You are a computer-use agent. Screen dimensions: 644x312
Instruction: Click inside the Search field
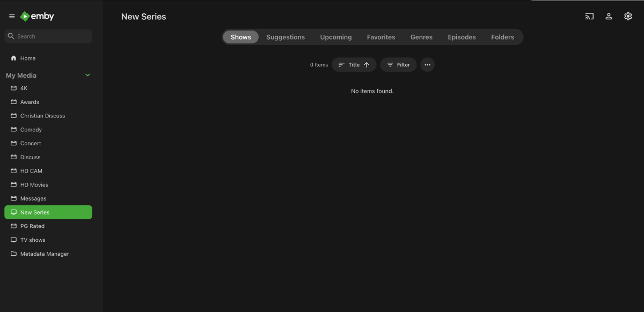[x=48, y=35]
